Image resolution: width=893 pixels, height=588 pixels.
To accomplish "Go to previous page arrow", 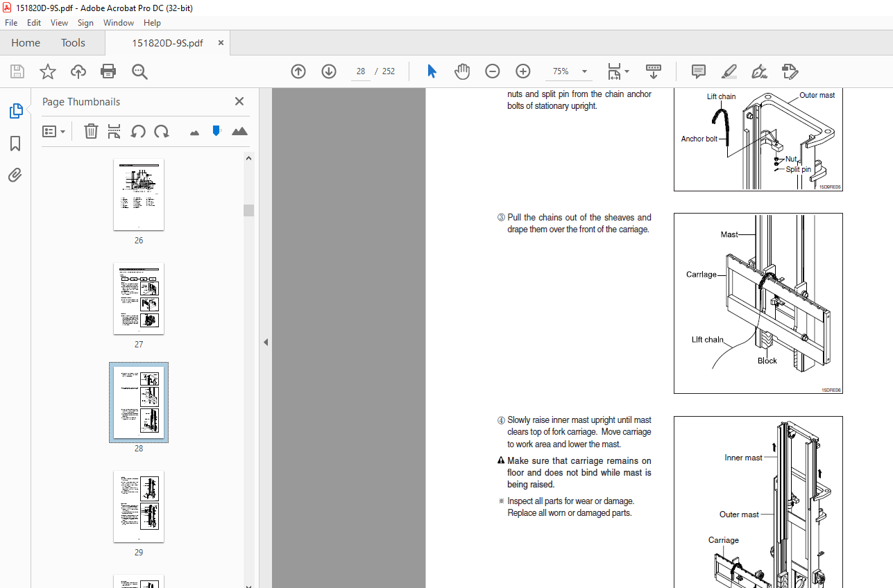I will click(x=298, y=71).
